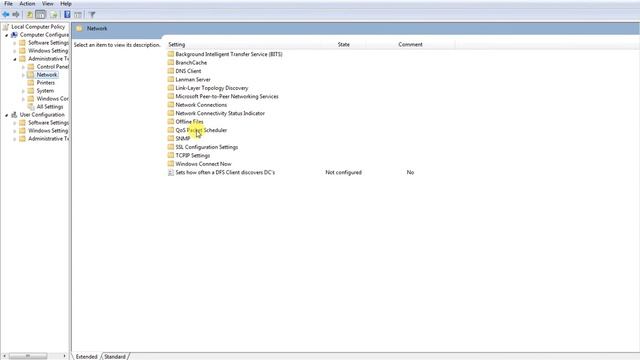
Task: Click the tree scrollbar left arrow
Action: [x=4, y=356]
